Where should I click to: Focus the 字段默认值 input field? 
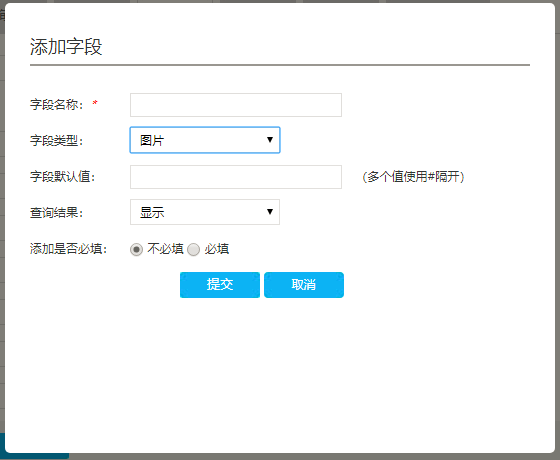pos(236,177)
